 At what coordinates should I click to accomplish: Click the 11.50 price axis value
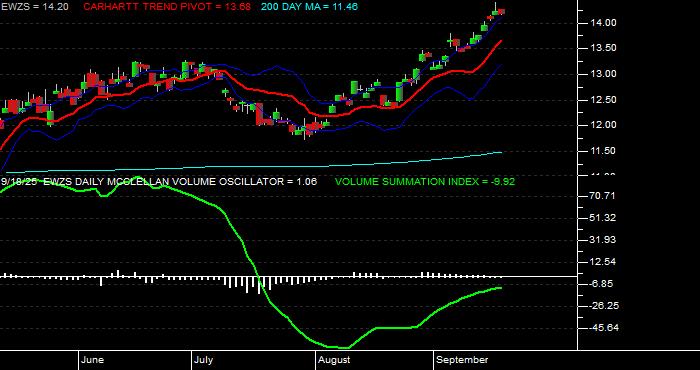pyautogui.click(x=604, y=151)
